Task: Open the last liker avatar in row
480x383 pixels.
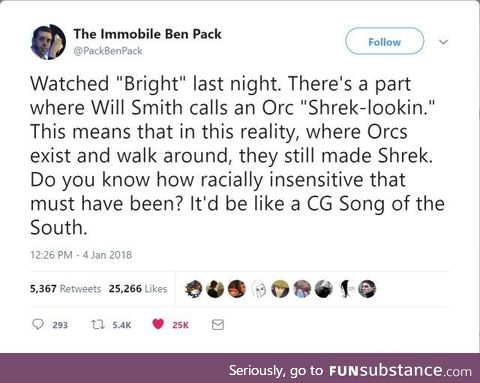Action: (367, 289)
